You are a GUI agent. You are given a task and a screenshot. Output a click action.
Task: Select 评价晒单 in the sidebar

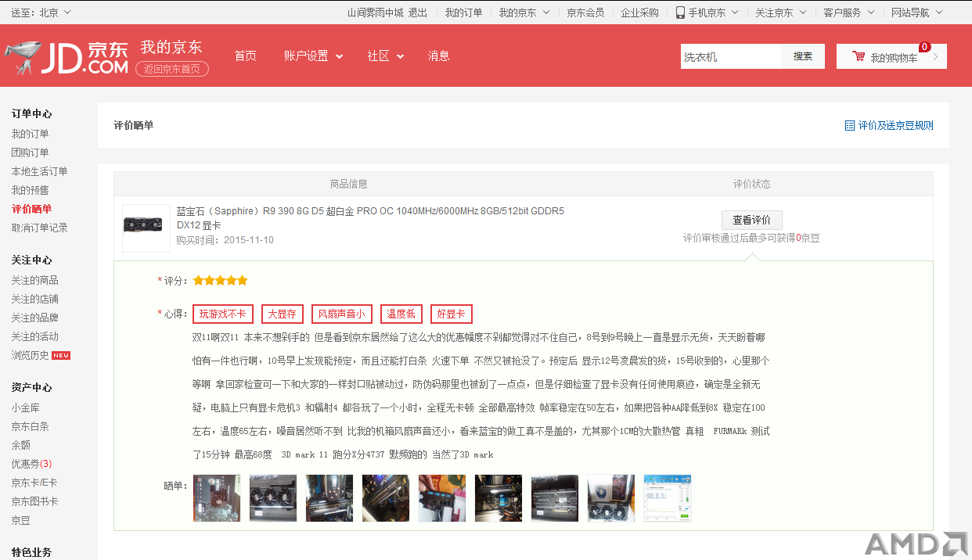(31, 209)
